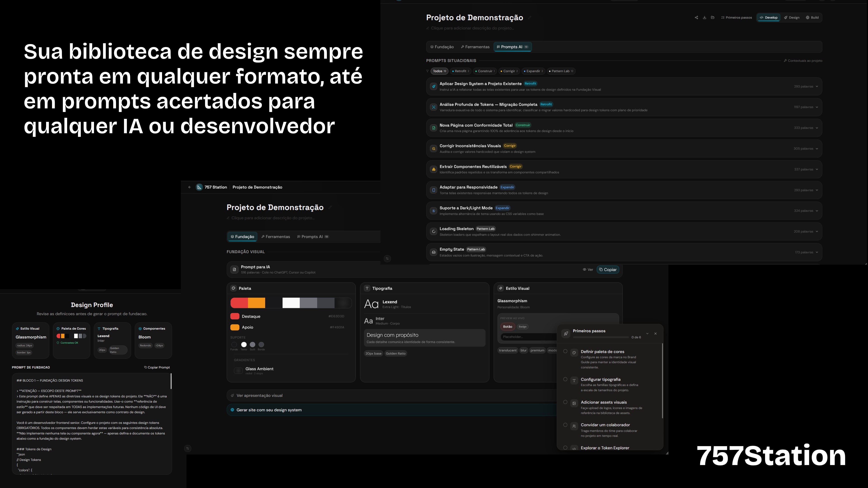Click Copiar Prompt in Design Profile
Image resolution: width=868 pixels, height=488 pixels.
(x=157, y=367)
